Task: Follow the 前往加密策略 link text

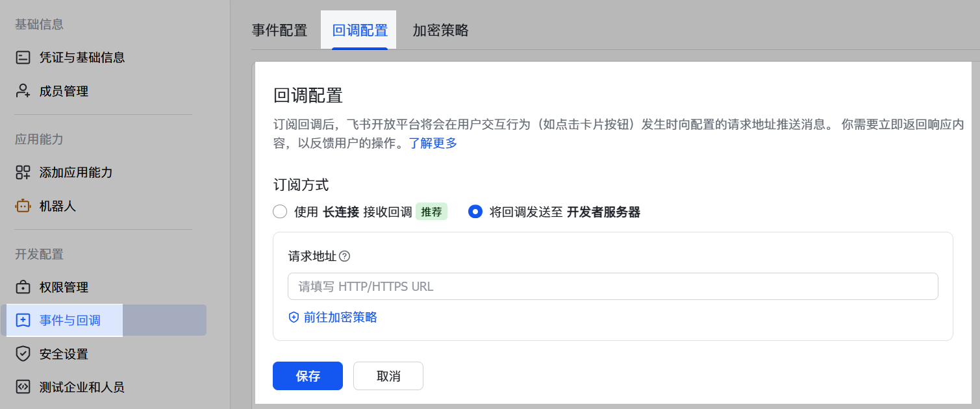Action: [x=340, y=317]
